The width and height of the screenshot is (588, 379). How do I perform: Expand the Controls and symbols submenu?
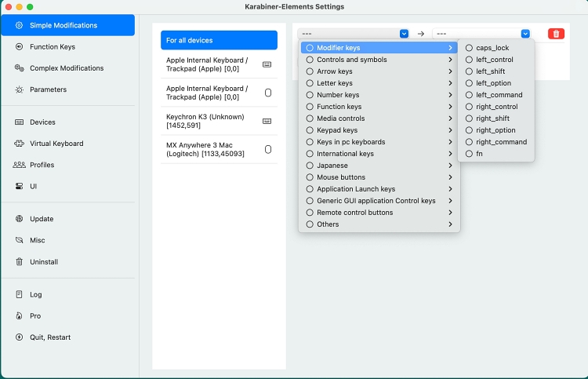coord(379,60)
